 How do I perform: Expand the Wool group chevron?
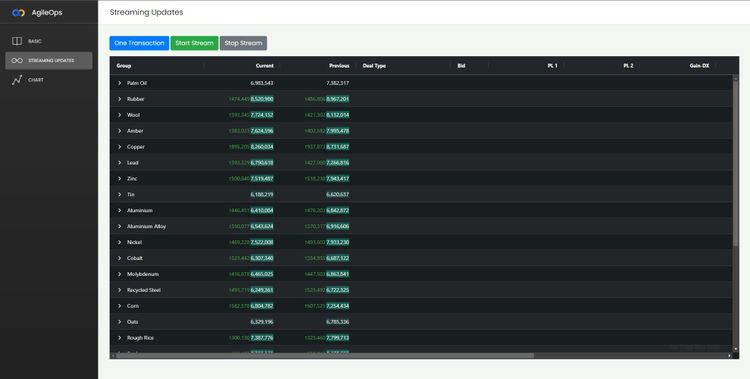point(120,115)
